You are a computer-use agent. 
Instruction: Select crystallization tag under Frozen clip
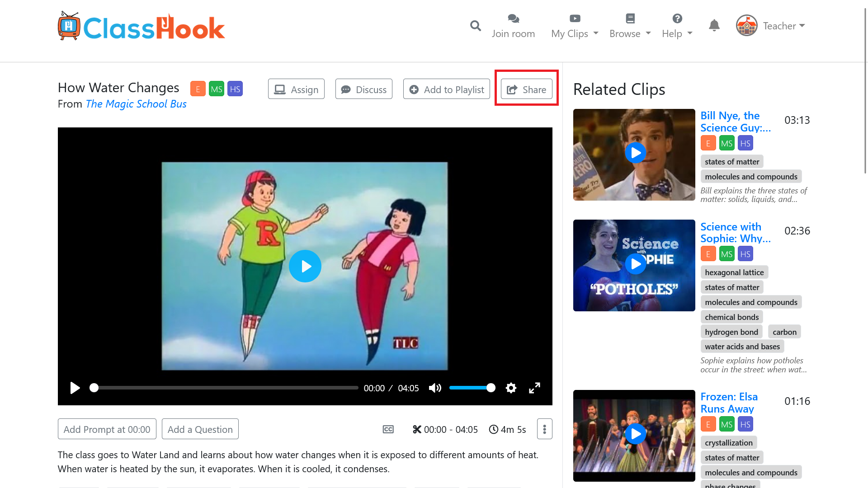(x=728, y=442)
